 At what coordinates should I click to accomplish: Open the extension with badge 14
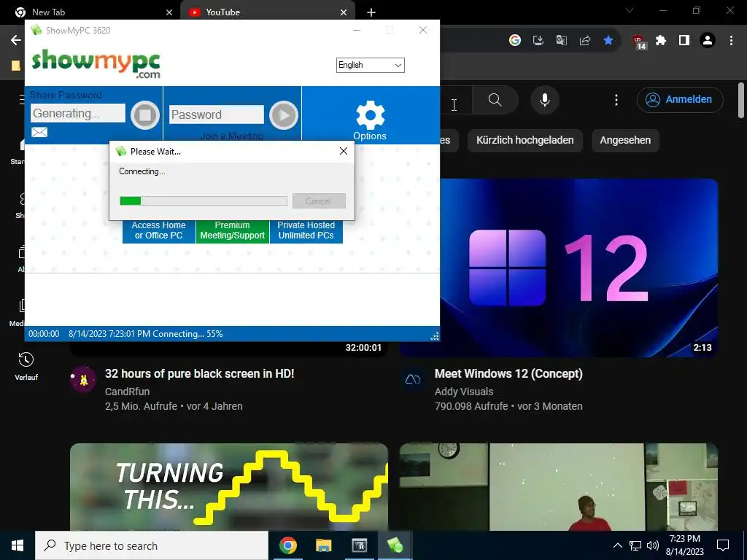click(x=639, y=42)
